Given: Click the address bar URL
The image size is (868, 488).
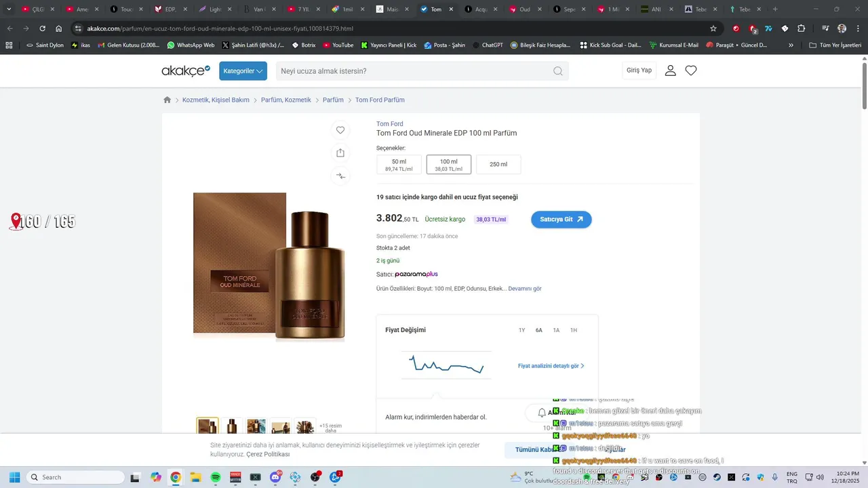Looking at the screenshot, I should click(220, 28).
